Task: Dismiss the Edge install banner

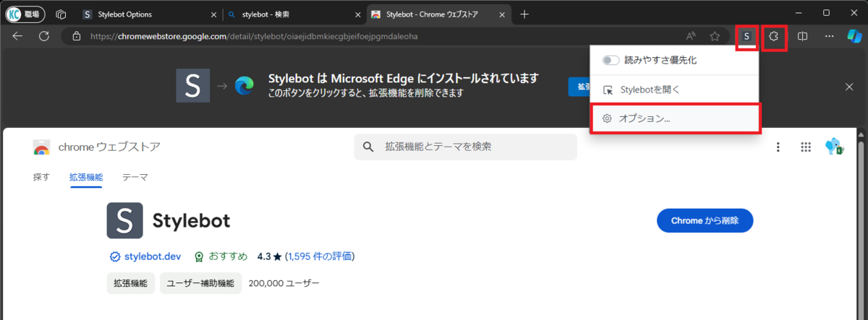Action: tap(850, 87)
